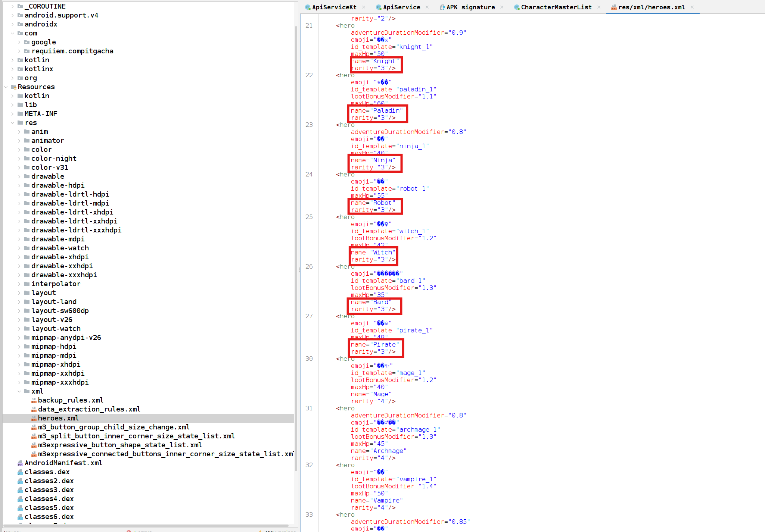The height and width of the screenshot is (532, 765).
Task: Click the Kotlin class icon on ApiService tab
Action: [x=378, y=7]
